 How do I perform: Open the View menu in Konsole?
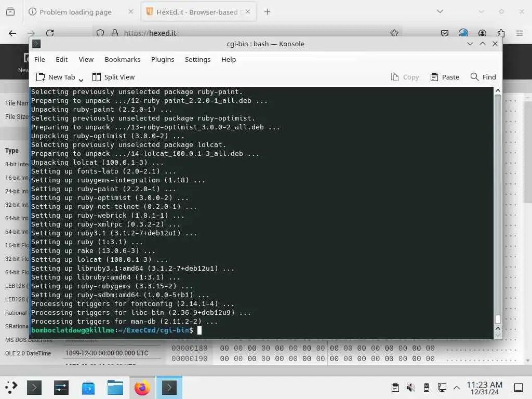click(x=86, y=59)
